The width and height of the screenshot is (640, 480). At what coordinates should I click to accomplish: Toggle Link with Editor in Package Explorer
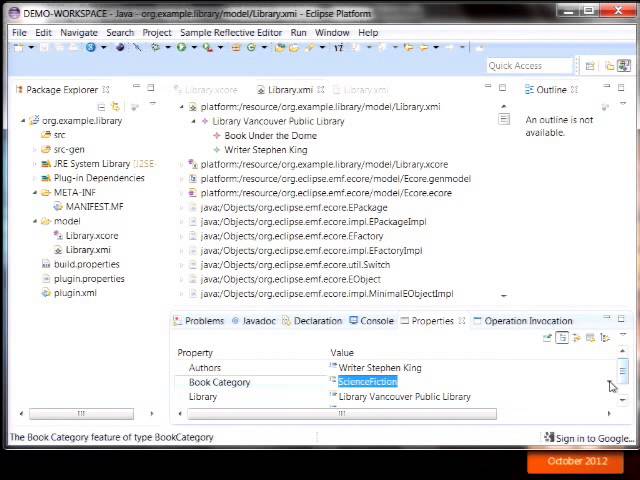116,107
